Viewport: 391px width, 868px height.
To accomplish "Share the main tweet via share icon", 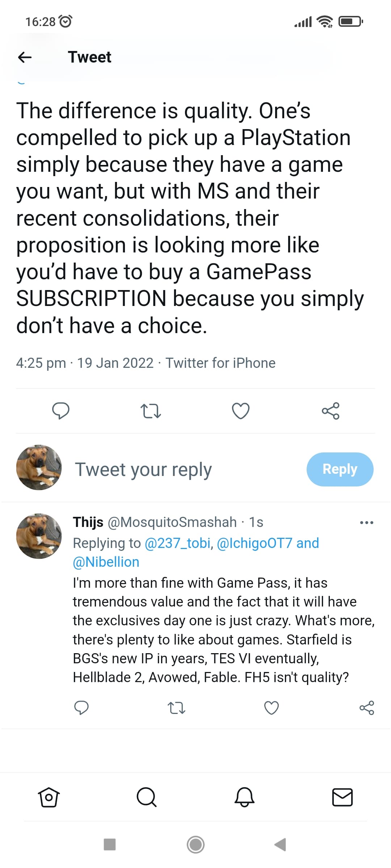I will point(331,411).
